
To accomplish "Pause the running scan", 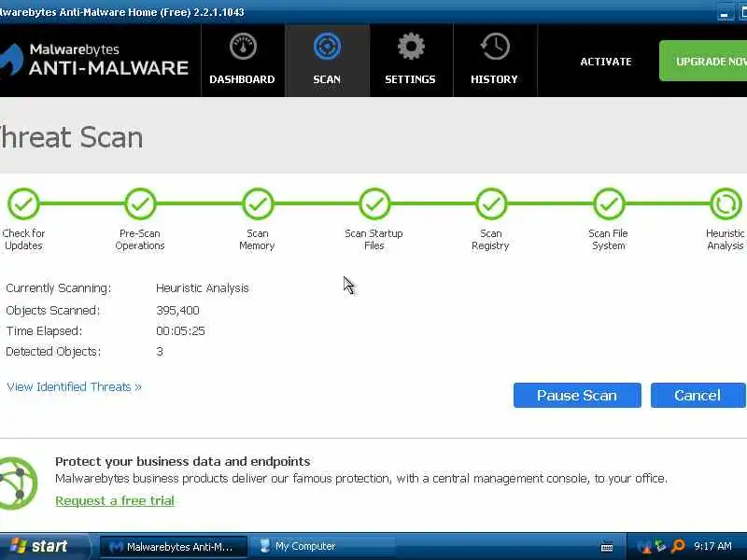I will pos(577,395).
